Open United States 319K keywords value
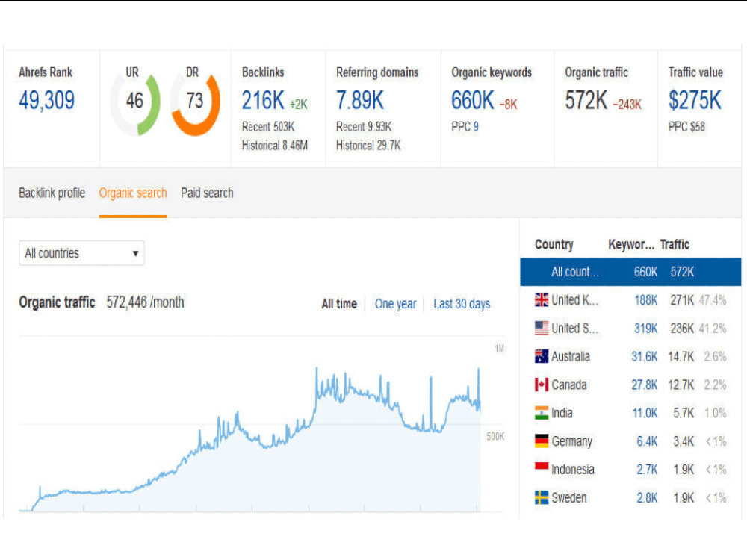 [x=646, y=328]
